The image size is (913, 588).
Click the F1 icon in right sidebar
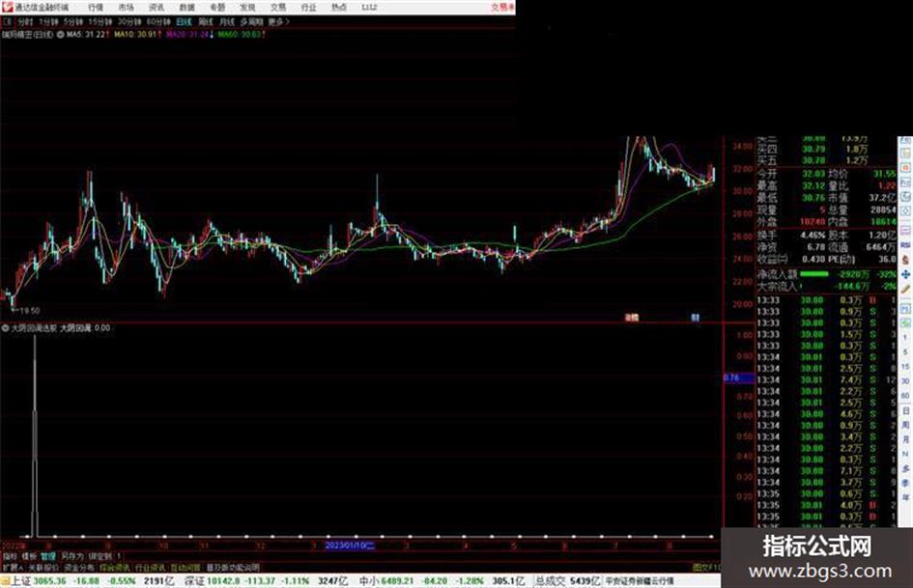pyautogui.click(x=905, y=308)
